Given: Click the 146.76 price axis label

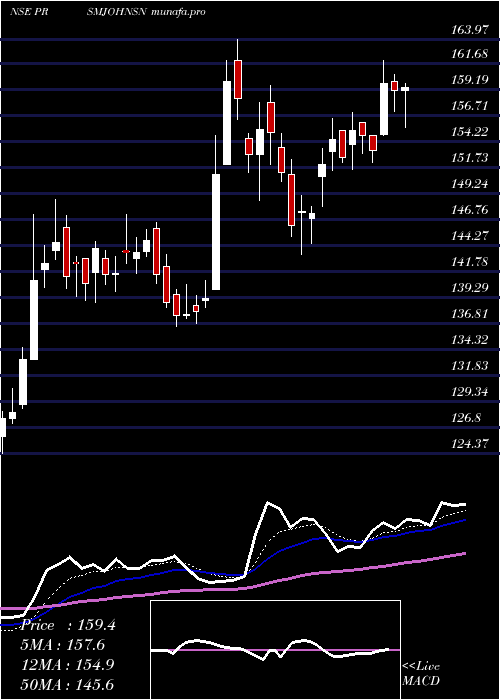Looking at the screenshot, I should coord(469,209).
